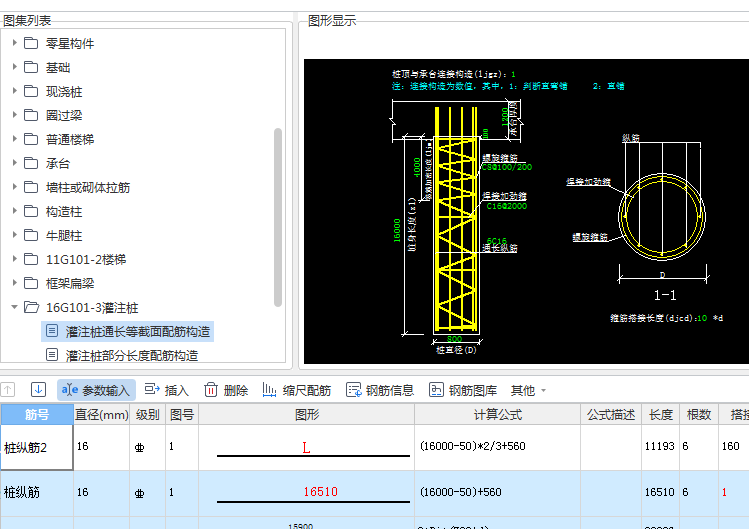Click the move up arrow icon
Image resolution: width=749 pixels, height=529 pixels.
click(x=8, y=390)
